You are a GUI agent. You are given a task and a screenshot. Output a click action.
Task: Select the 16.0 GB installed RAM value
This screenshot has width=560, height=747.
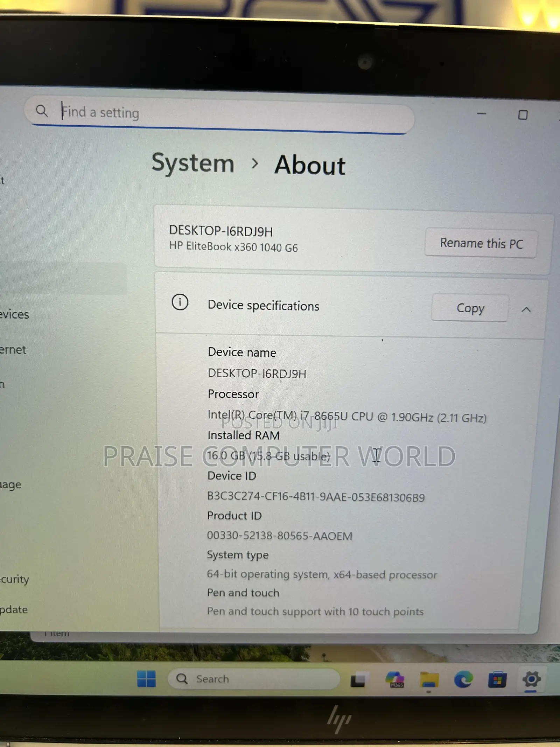pos(268,456)
